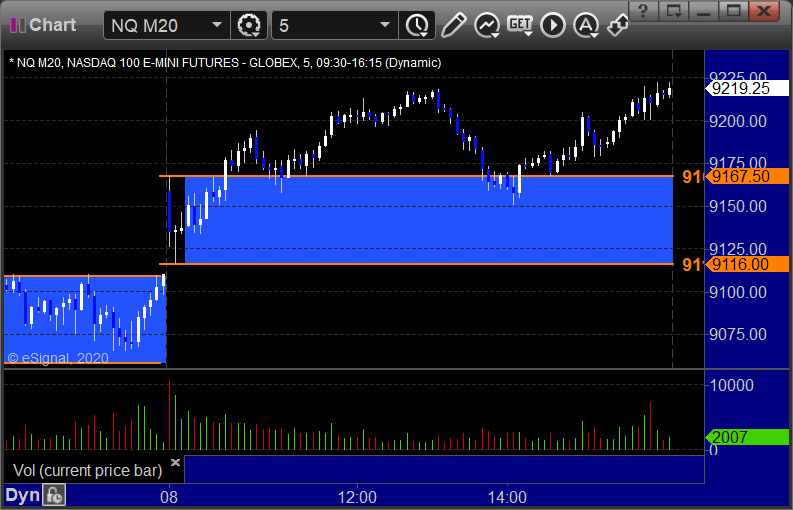
Task: Start bar replay with the play icon
Action: (x=552, y=25)
